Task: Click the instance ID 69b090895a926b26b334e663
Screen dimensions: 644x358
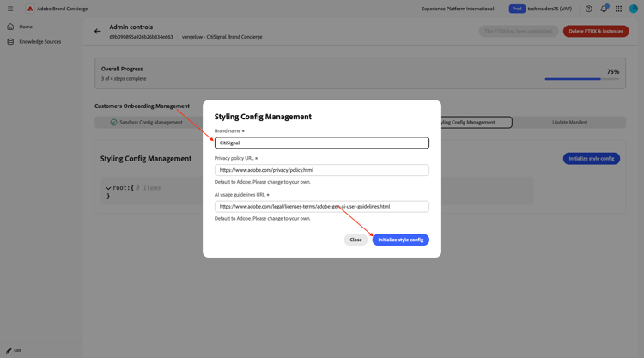Action: pos(141,37)
